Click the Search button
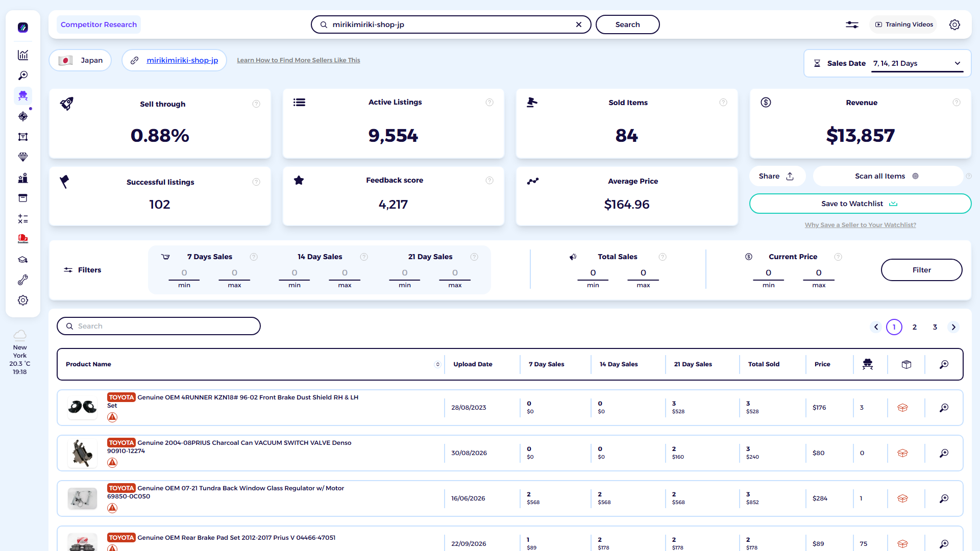Viewport: 980px width, 551px height. click(627, 24)
